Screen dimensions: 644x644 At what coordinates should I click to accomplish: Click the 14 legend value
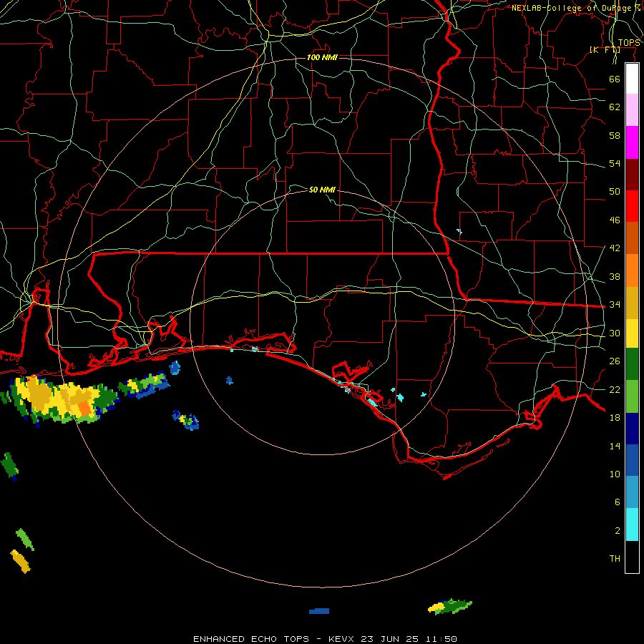[615, 446]
